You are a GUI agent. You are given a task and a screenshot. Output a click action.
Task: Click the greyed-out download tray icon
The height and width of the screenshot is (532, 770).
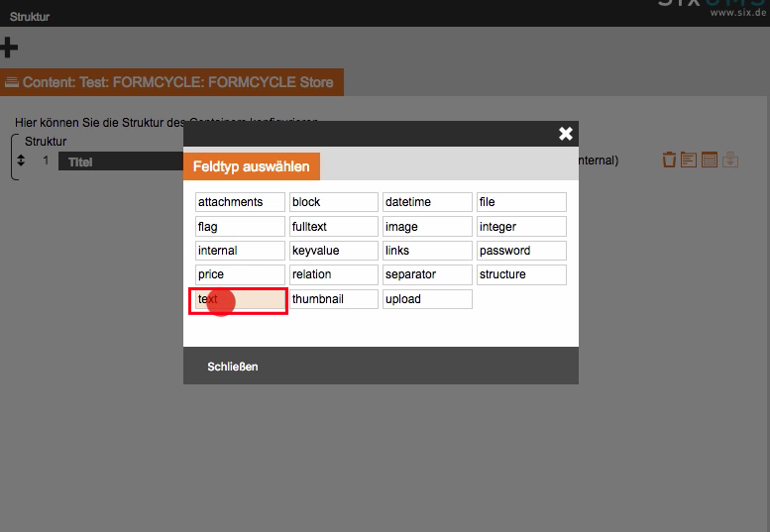(x=730, y=160)
